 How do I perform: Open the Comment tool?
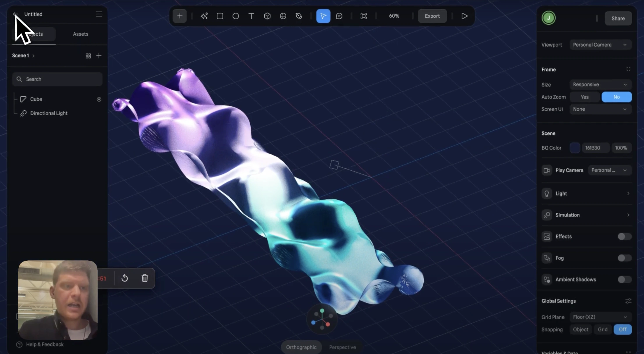[339, 16]
